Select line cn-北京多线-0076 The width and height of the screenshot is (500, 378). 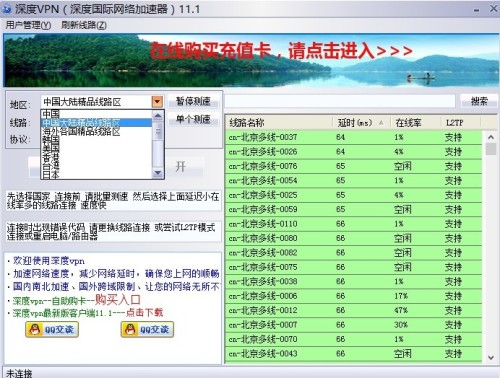[354, 166]
